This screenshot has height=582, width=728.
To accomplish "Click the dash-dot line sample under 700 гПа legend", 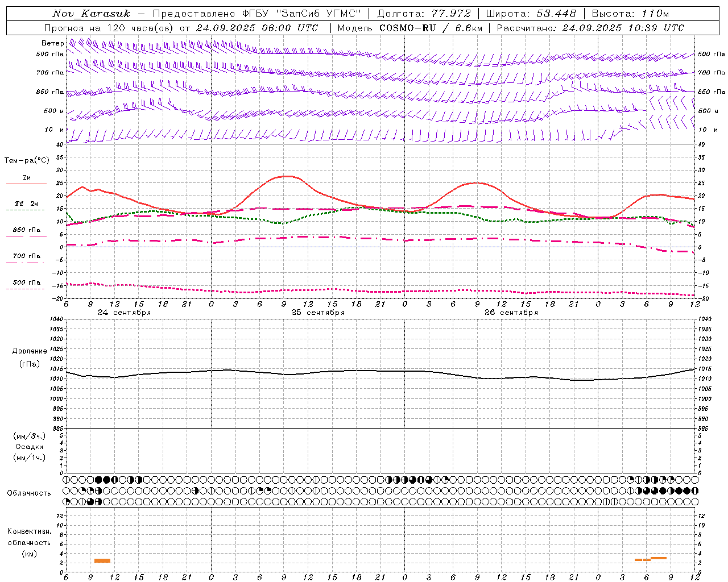I will tap(25, 263).
